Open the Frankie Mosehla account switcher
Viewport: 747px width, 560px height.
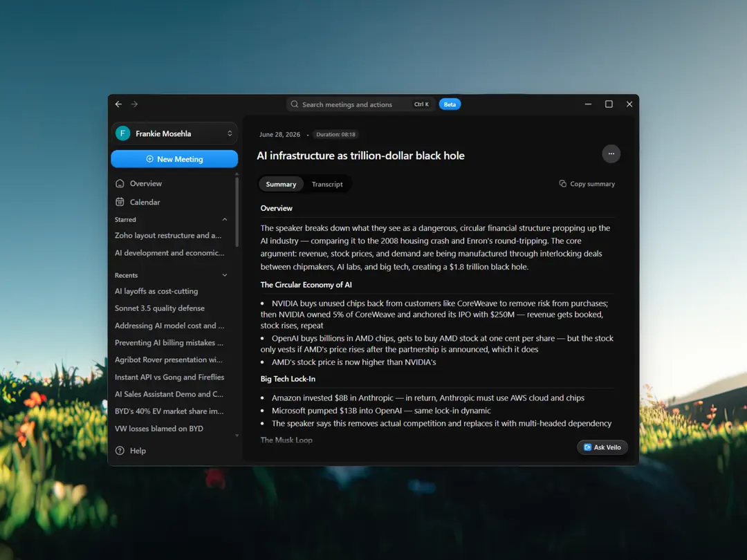174,133
